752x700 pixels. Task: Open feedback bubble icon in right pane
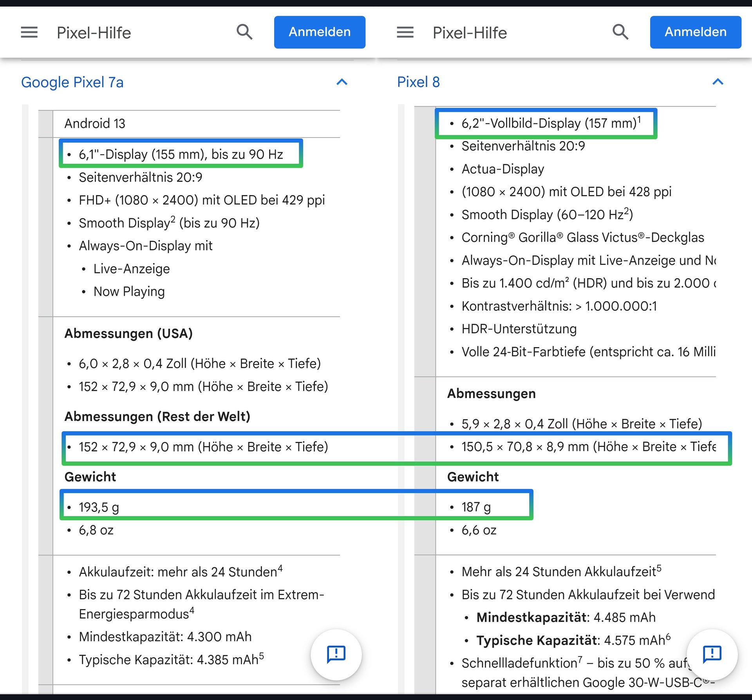coord(712,654)
